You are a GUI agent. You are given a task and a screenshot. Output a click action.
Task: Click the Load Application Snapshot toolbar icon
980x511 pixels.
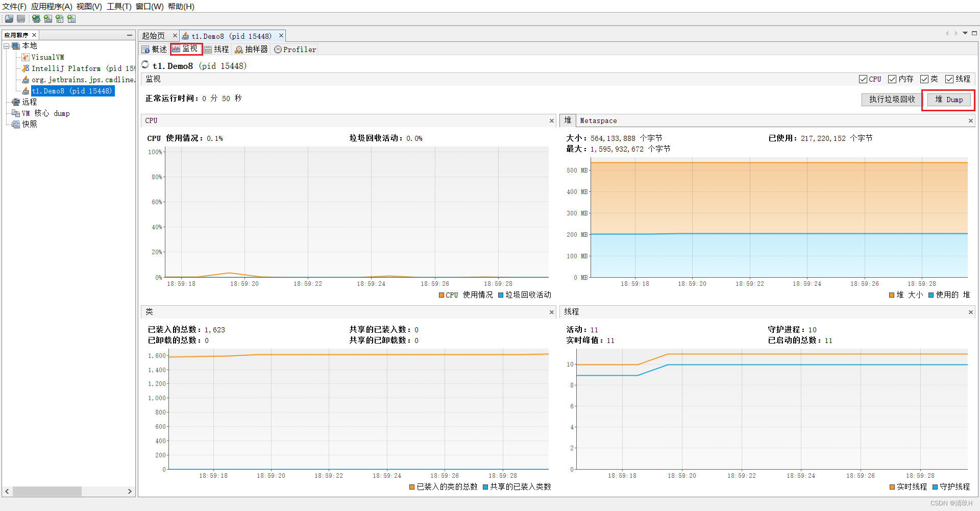point(71,19)
